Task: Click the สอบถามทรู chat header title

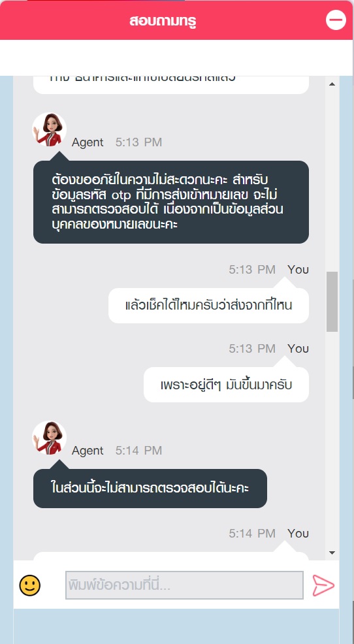Action: click(x=163, y=20)
